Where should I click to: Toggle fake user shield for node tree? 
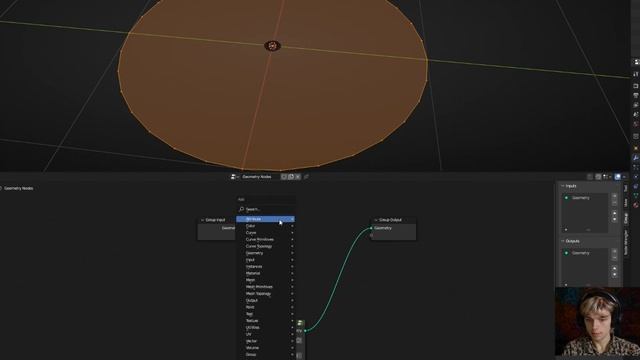point(284,177)
